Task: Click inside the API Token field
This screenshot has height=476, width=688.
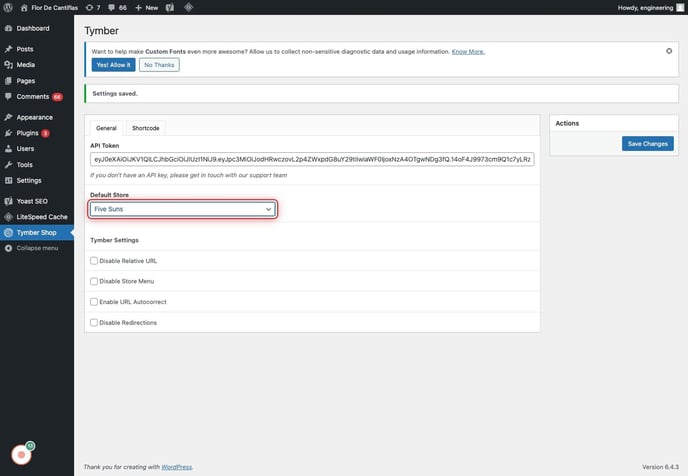Action: 313,159
